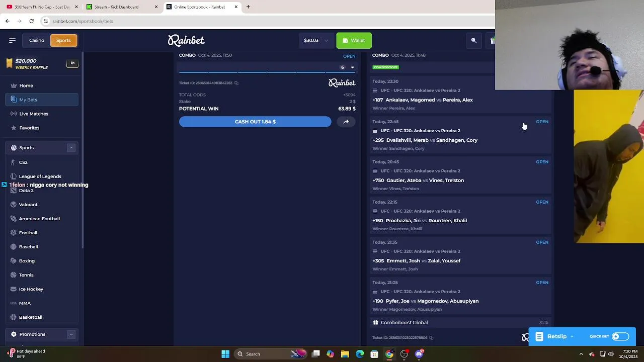The height and width of the screenshot is (362, 644).
Task: Open File Explorer in taskbar
Action: point(345,354)
